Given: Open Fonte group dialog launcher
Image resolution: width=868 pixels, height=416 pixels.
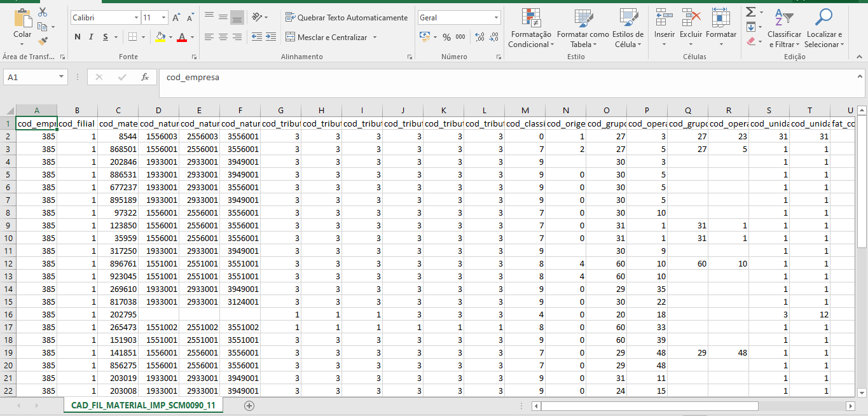Looking at the screenshot, I should coord(193,57).
